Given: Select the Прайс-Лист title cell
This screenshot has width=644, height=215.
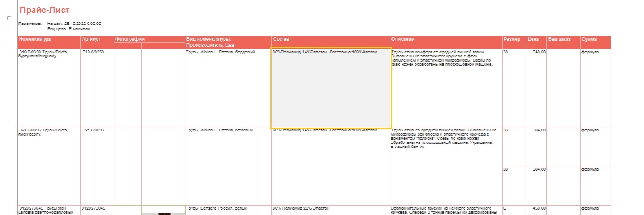Looking at the screenshot, I should tap(44, 10).
